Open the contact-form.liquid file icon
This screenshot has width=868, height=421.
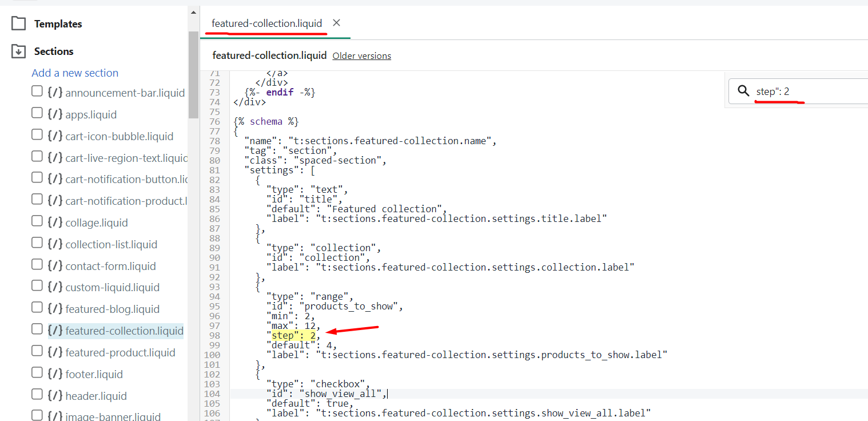[x=55, y=266]
